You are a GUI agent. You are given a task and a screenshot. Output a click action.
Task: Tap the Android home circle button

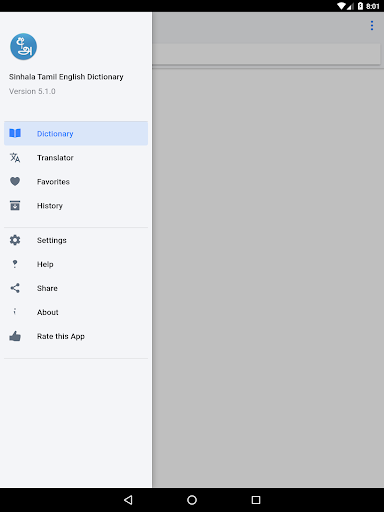tap(192, 500)
